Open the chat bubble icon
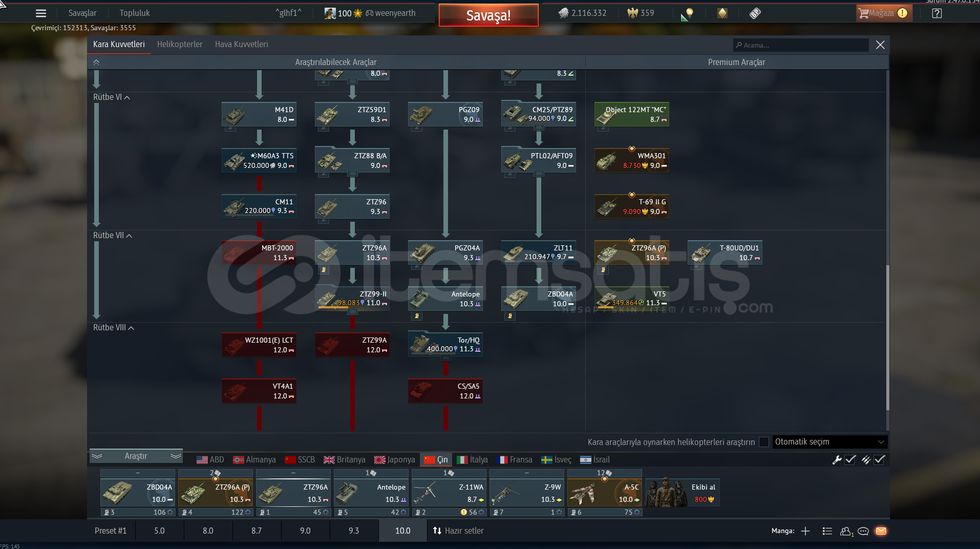The image size is (980, 549). (x=863, y=531)
